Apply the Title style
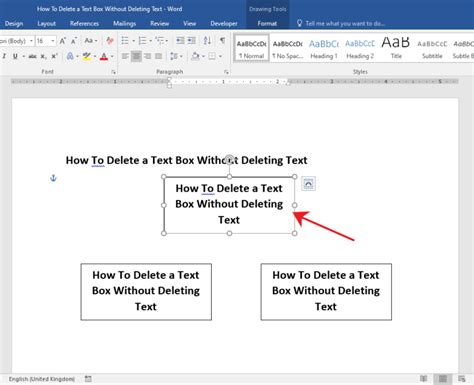The image size is (474, 385). 396,49
